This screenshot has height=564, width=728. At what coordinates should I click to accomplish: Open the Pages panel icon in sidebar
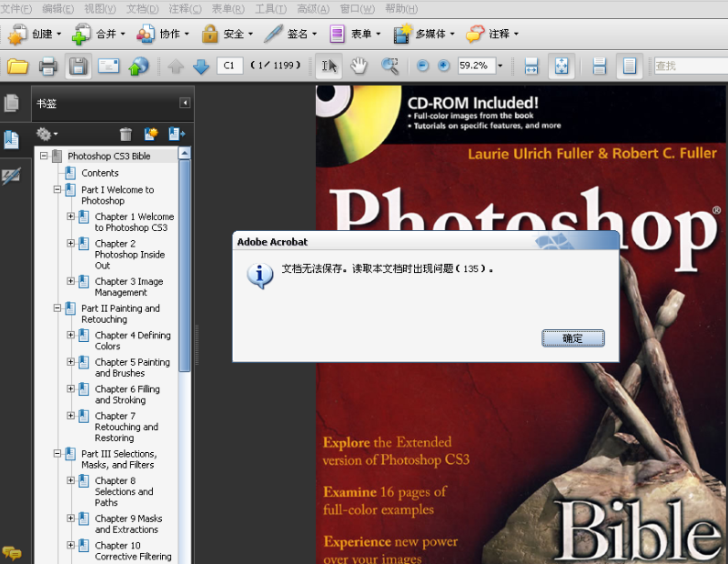coord(11,103)
